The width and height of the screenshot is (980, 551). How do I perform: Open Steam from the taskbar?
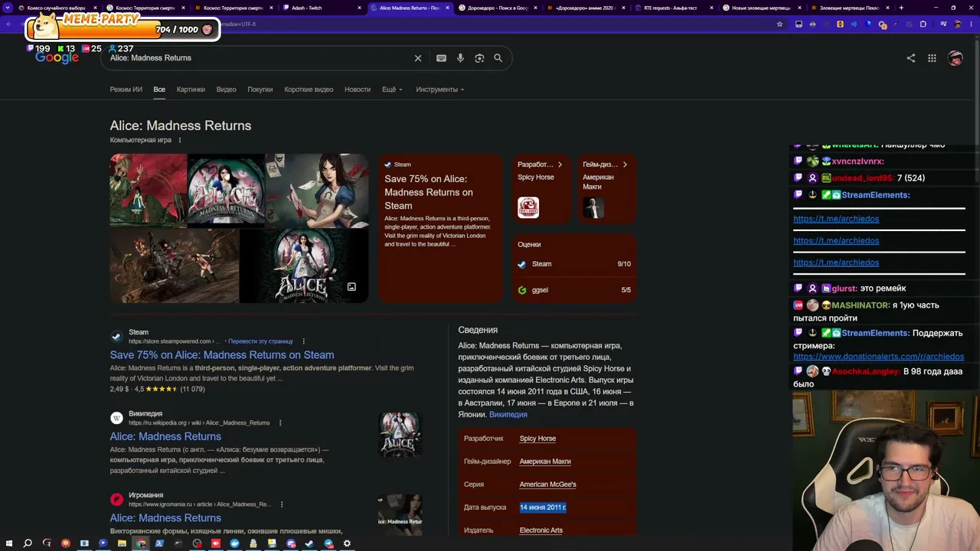tap(309, 543)
